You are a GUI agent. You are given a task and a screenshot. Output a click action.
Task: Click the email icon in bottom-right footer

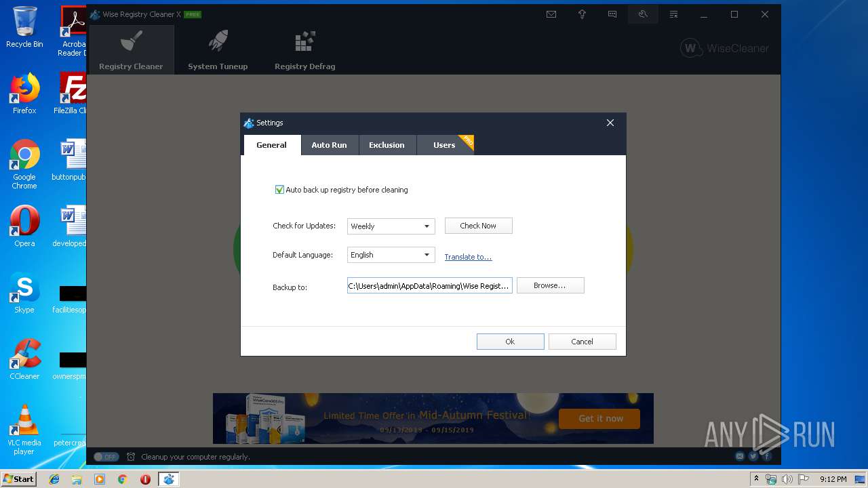740,457
